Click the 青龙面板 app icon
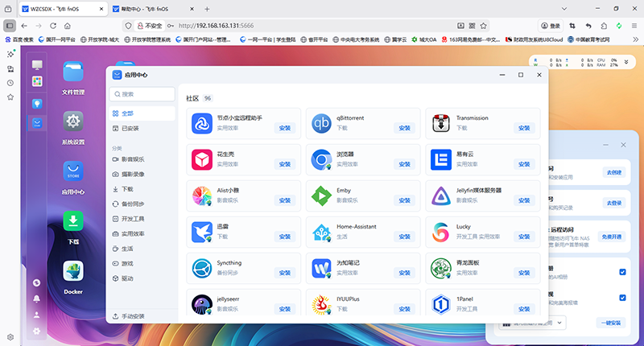 tap(440, 269)
